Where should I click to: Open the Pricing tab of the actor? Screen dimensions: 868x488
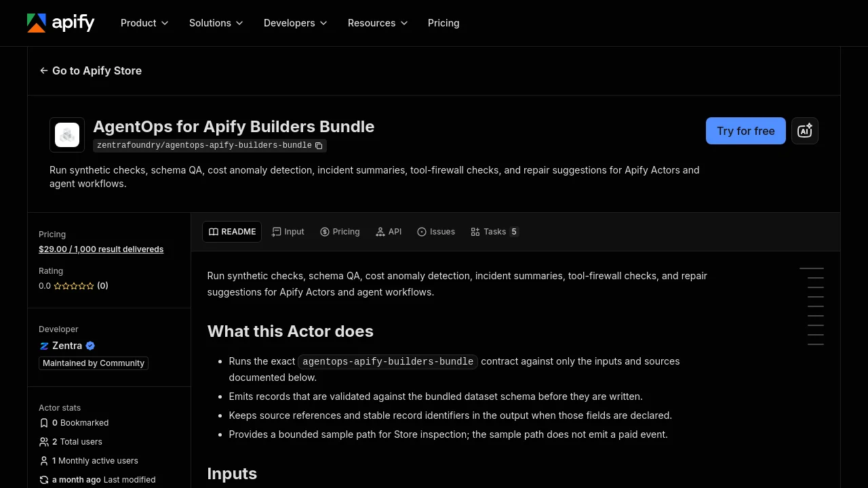click(x=340, y=232)
